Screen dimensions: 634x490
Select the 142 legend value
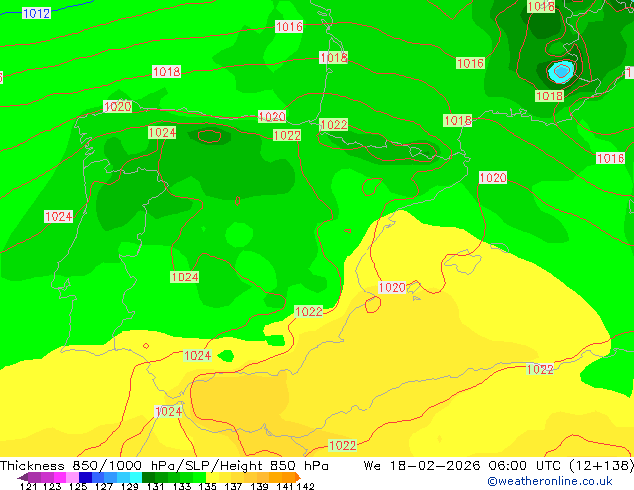(305, 486)
